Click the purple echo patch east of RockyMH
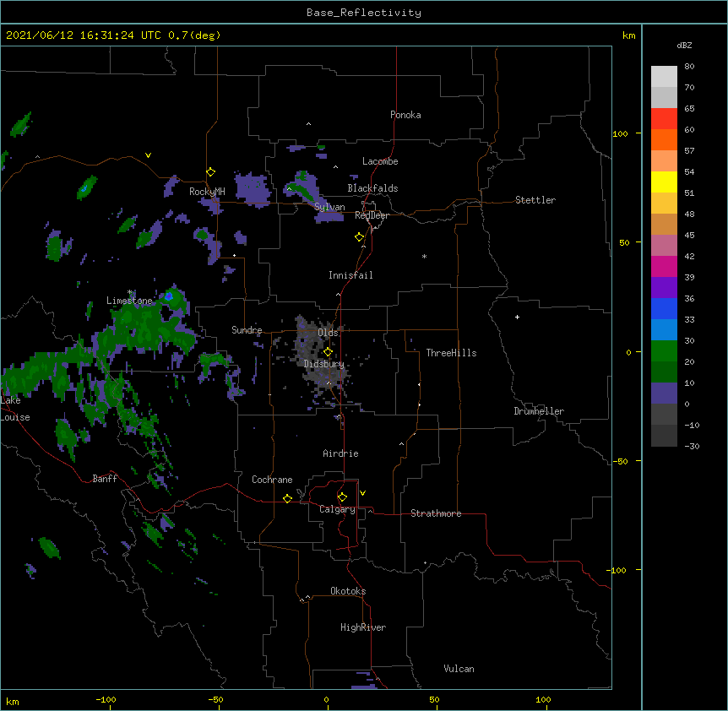728x711 pixels. pos(253,189)
